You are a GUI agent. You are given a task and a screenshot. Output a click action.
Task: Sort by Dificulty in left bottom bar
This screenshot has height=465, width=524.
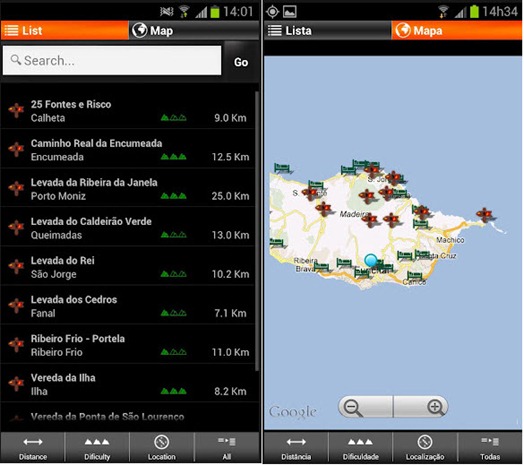pyautogui.click(x=97, y=448)
